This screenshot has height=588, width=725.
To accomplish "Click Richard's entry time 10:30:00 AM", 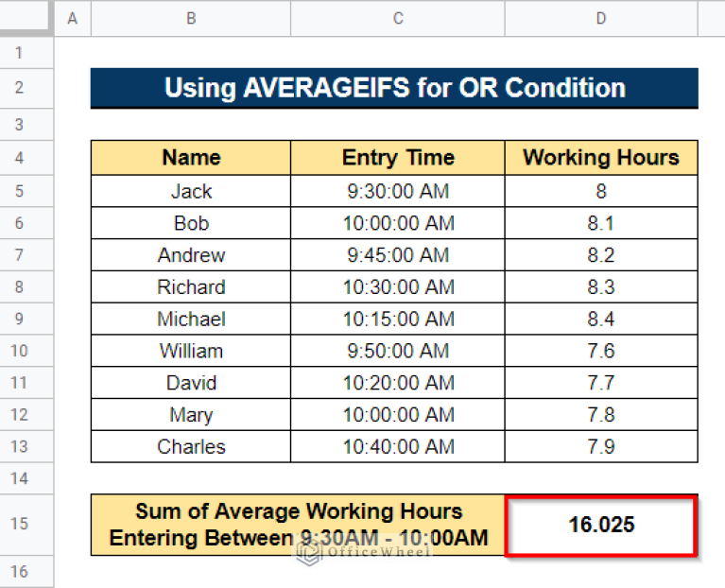I will 398,286.
